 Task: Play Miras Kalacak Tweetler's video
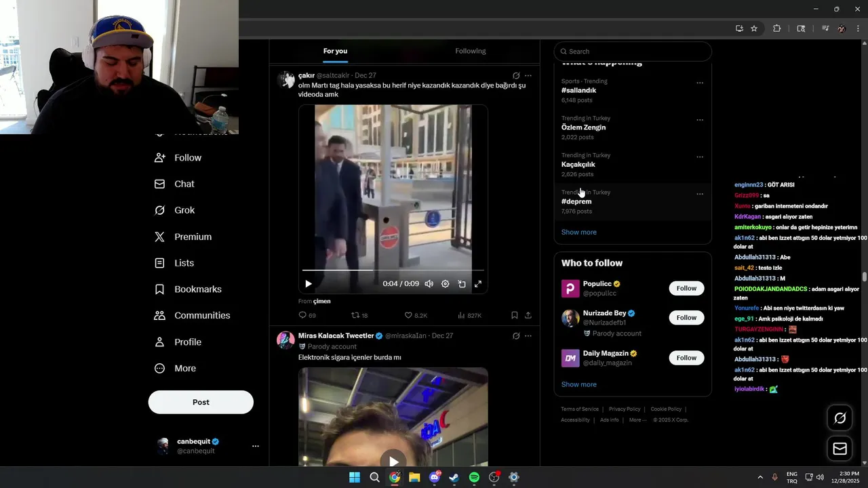393,462
